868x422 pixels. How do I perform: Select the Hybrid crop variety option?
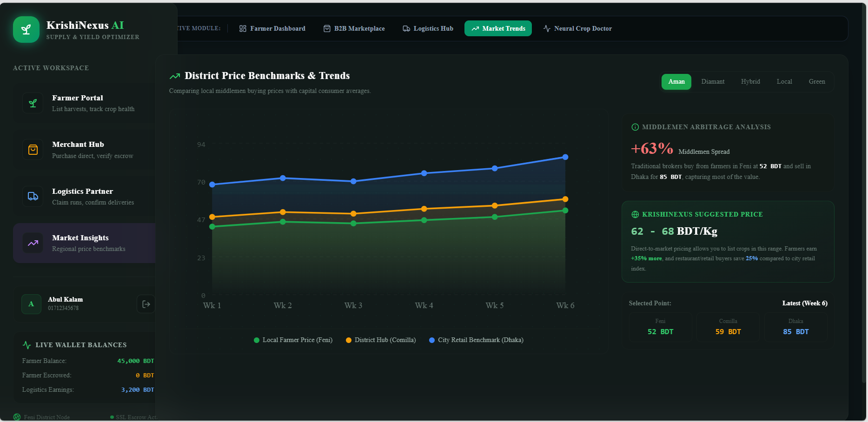coord(750,81)
